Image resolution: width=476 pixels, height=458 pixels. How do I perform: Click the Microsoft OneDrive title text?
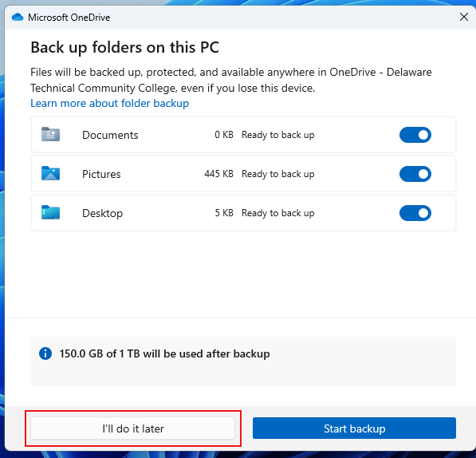[x=69, y=18]
